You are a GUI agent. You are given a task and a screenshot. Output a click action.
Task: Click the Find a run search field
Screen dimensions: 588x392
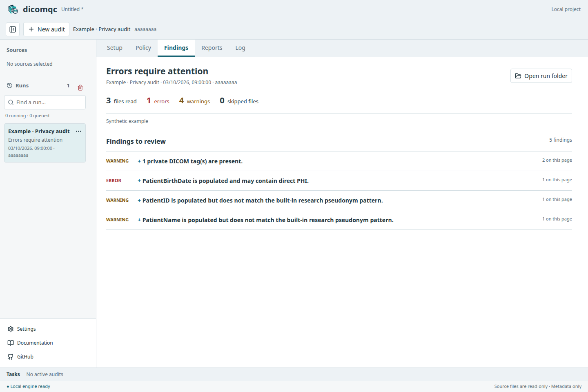pyautogui.click(x=45, y=102)
